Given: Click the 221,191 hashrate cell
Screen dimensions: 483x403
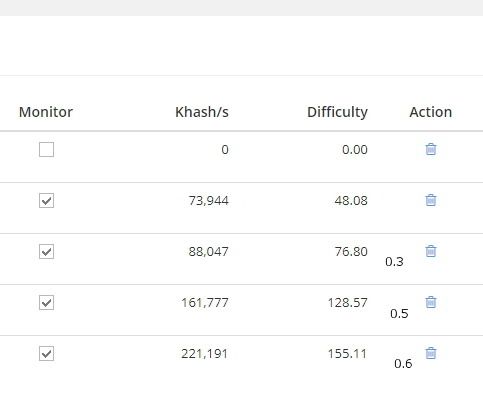Looking at the screenshot, I should click(205, 354).
